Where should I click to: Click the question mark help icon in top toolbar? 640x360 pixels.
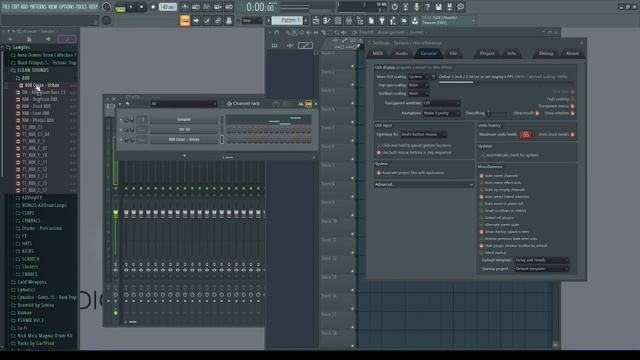coord(427,7)
